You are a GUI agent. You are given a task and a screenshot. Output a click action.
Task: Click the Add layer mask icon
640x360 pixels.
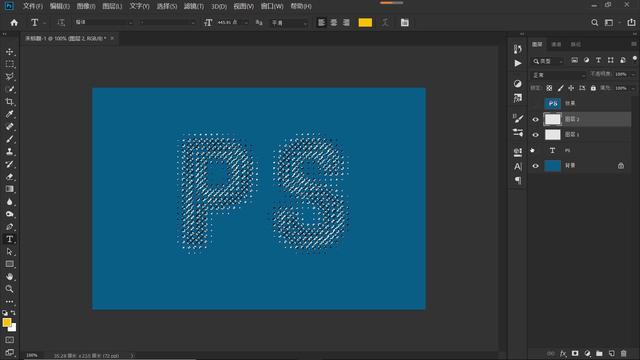[575, 353]
